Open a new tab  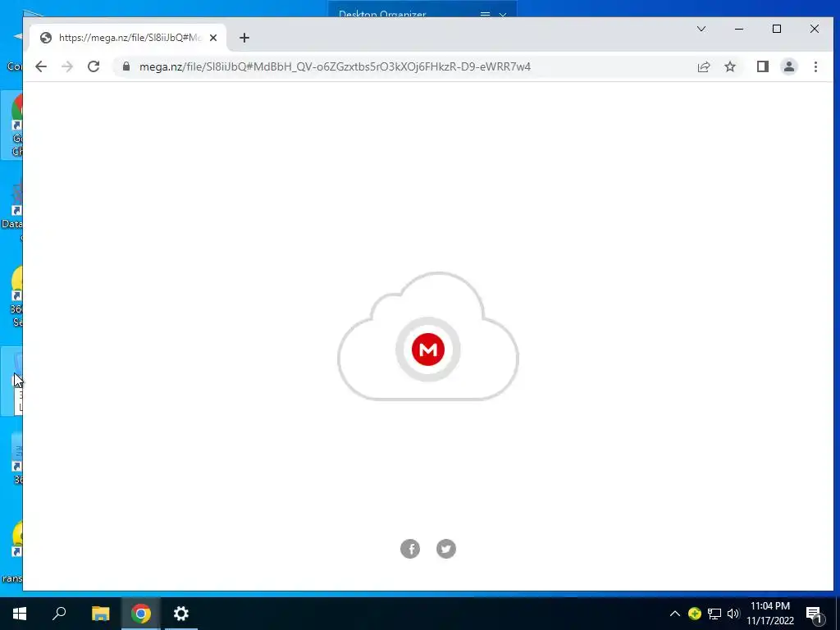click(244, 38)
